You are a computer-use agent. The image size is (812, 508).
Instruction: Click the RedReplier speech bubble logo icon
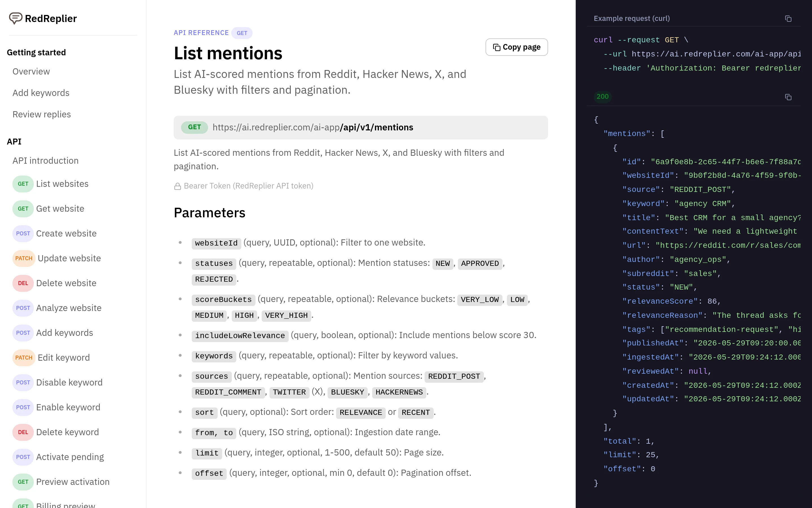pyautogui.click(x=16, y=18)
